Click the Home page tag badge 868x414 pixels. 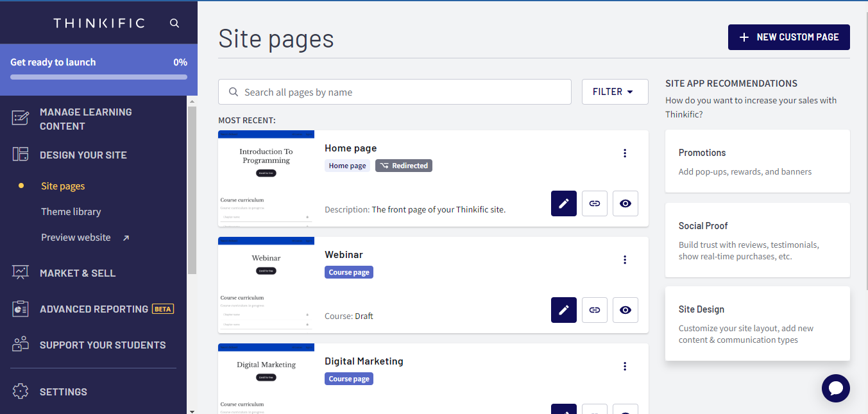tap(347, 166)
